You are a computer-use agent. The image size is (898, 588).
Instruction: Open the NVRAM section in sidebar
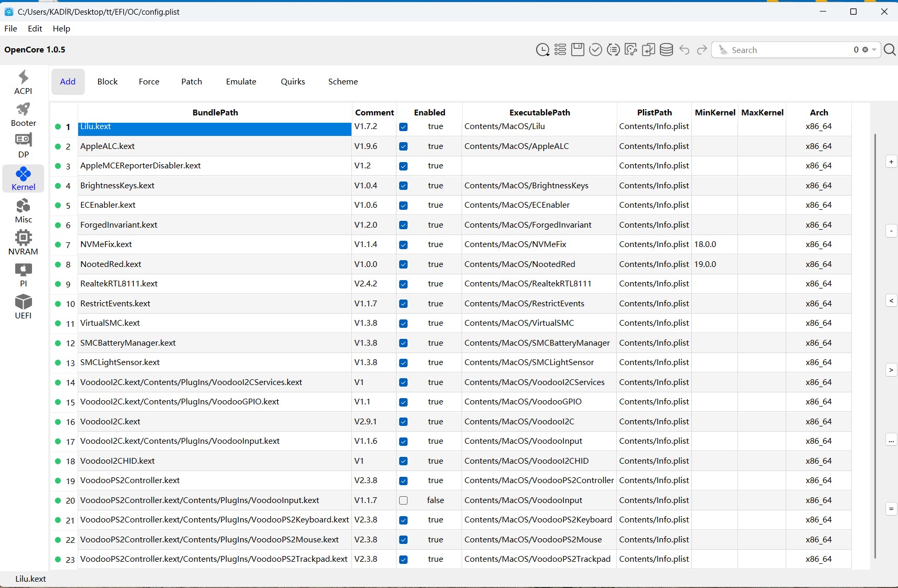tap(23, 243)
